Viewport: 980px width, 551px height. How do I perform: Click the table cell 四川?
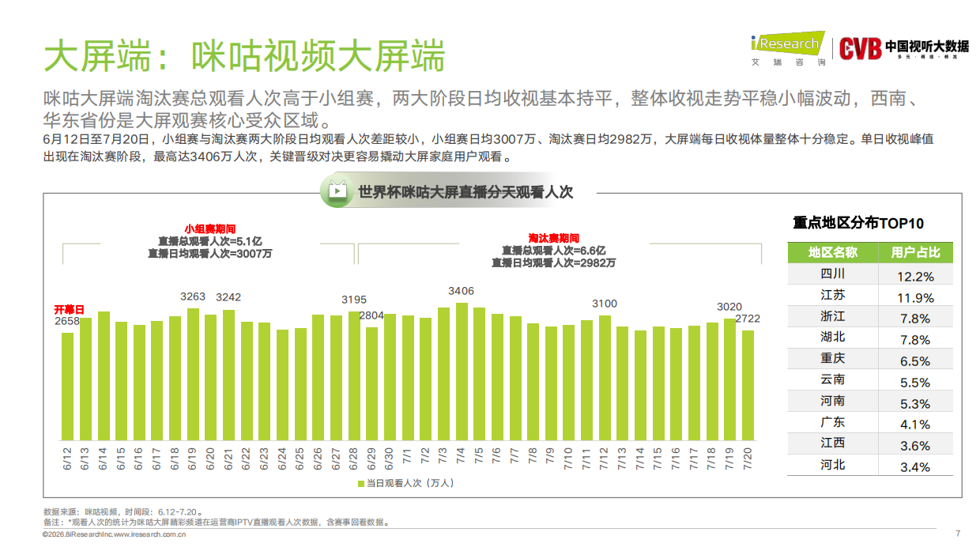tap(832, 274)
